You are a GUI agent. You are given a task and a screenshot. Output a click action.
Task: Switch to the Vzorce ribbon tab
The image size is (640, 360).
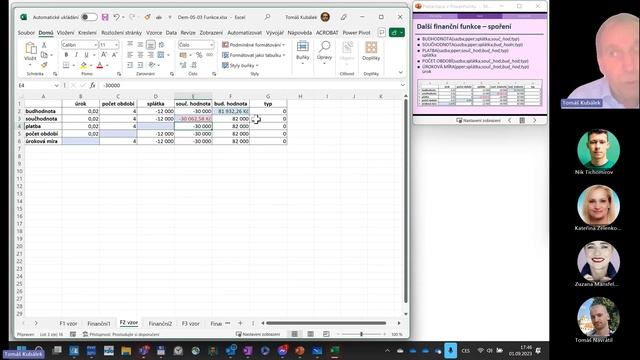154,33
